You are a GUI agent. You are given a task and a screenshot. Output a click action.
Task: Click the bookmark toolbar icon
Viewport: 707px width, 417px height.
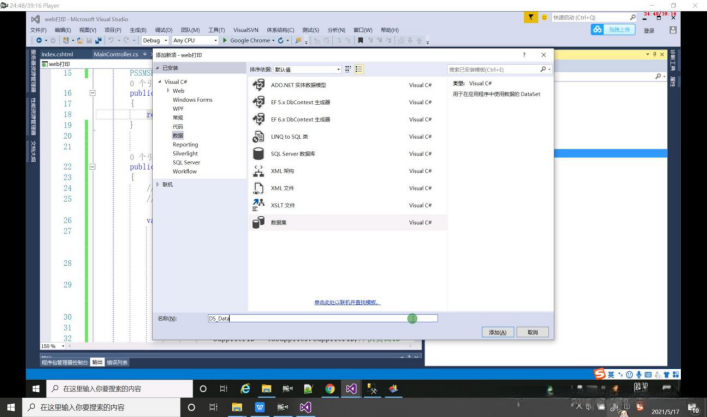[x=360, y=40]
